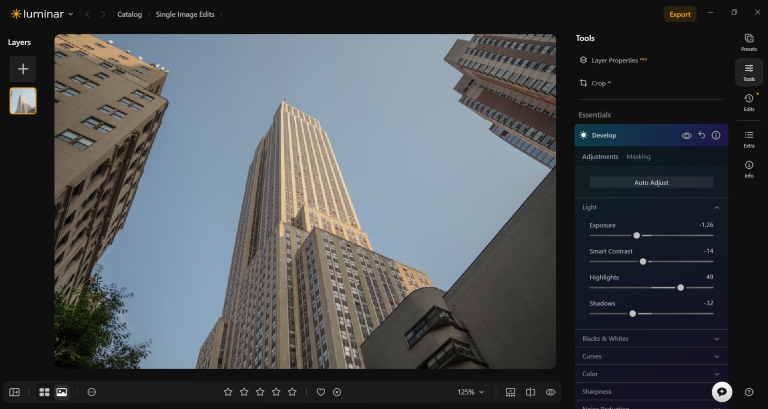Click the fit to screen icon

pos(510,392)
